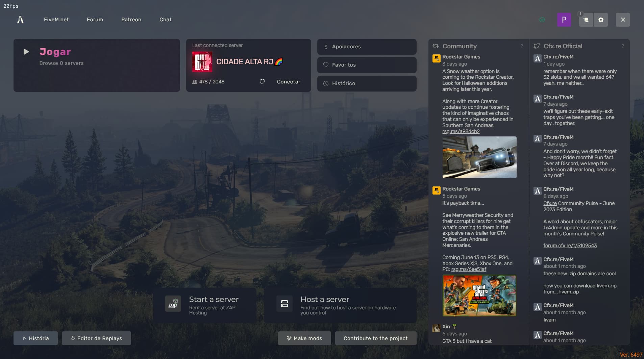Click the GTA Mercenaries trailer thumbnail
This screenshot has width=644, height=359.
point(479,296)
